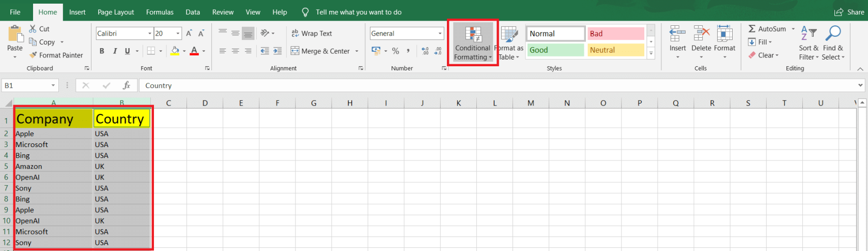Align text left
The width and height of the screenshot is (868, 251).
click(223, 51)
